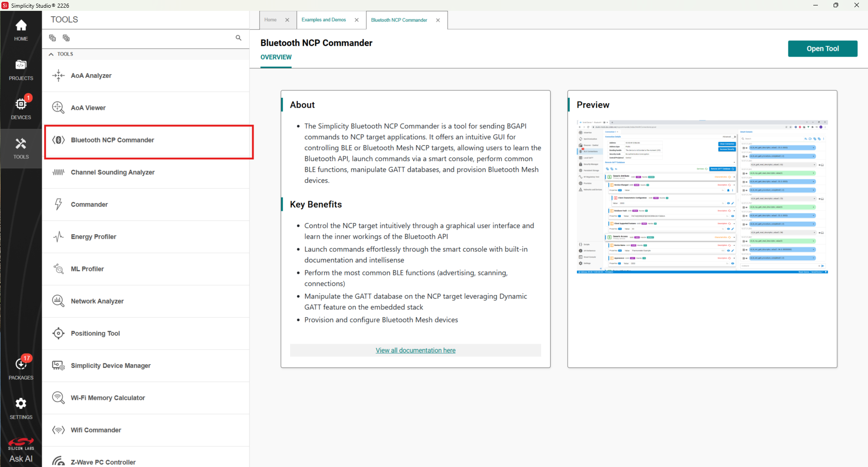Open Z-Wave PC Controller entry
Viewport: 868px width, 467px height.
(x=146, y=457)
